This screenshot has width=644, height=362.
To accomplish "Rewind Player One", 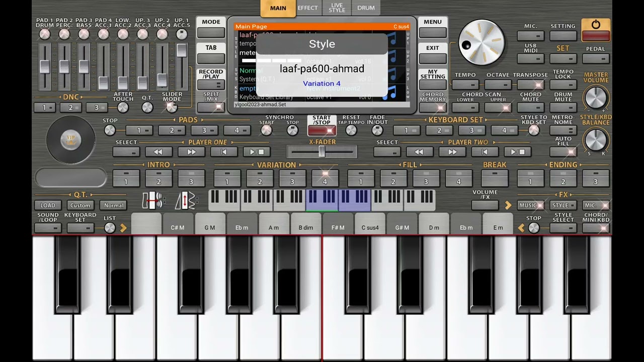I will click(x=158, y=152).
